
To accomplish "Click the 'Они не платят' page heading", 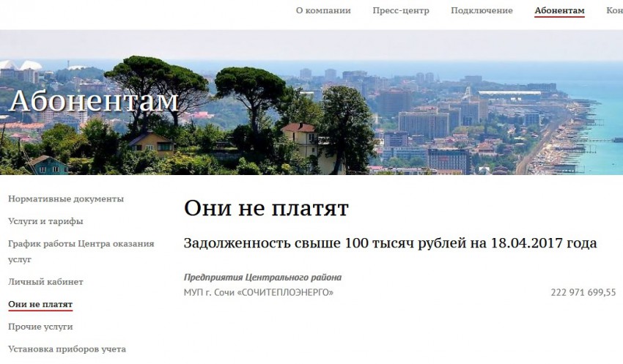I will pyautogui.click(x=266, y=209).
